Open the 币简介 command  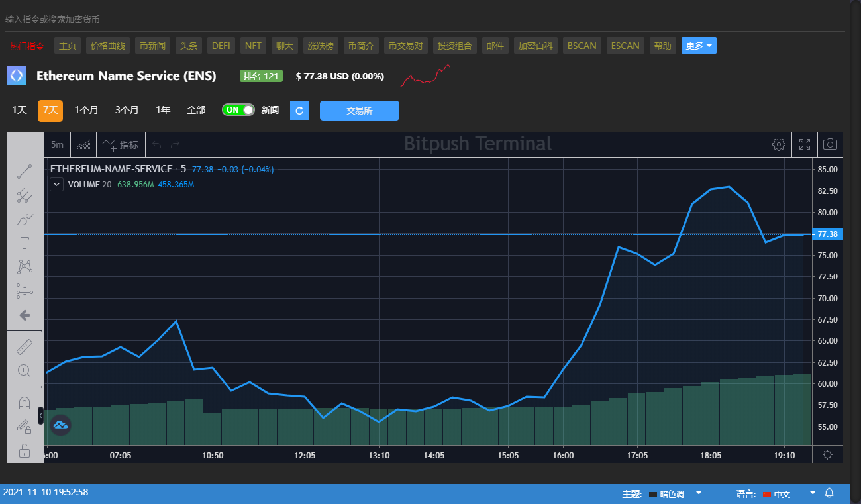(361, 46)
